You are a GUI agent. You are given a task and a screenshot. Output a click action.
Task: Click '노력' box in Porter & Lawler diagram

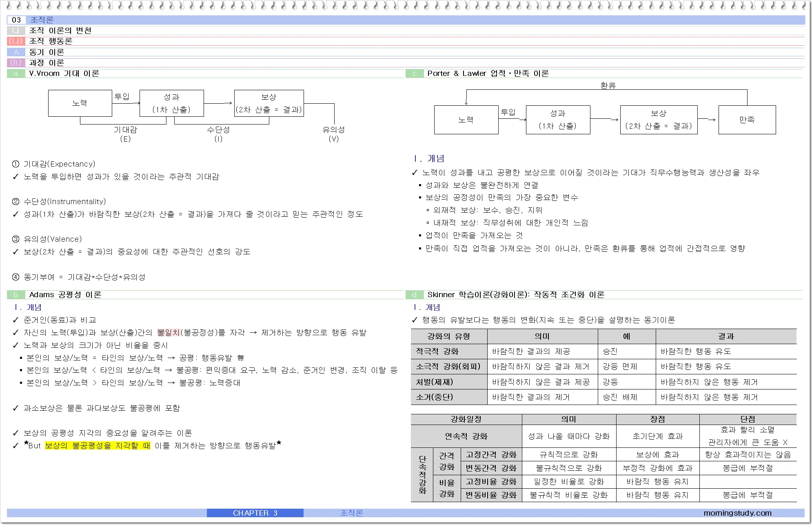point(466,120)
